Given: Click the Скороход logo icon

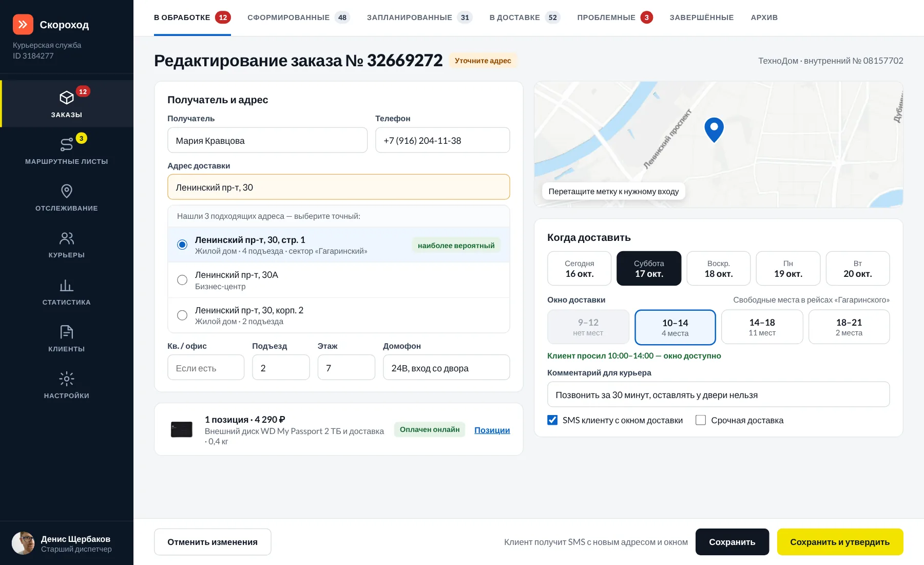Looking at the screenshot, I should [23, 24].
